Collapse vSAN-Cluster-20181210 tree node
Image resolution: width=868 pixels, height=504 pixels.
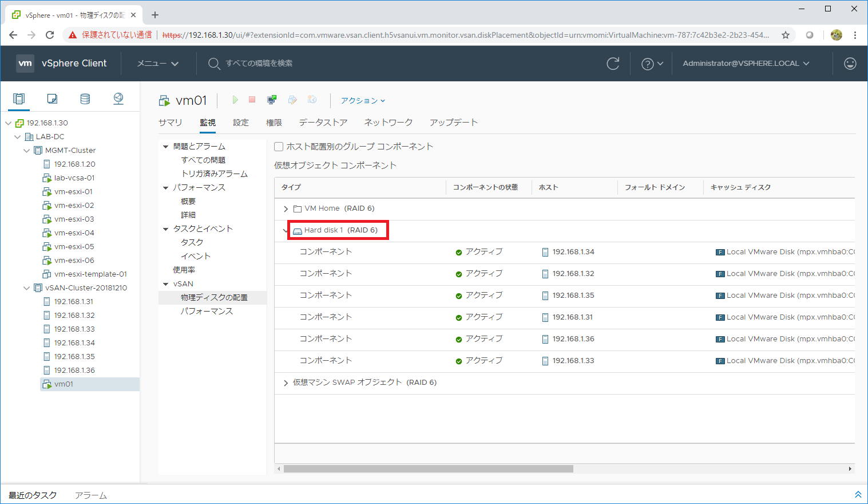click(x=27, y=288)
